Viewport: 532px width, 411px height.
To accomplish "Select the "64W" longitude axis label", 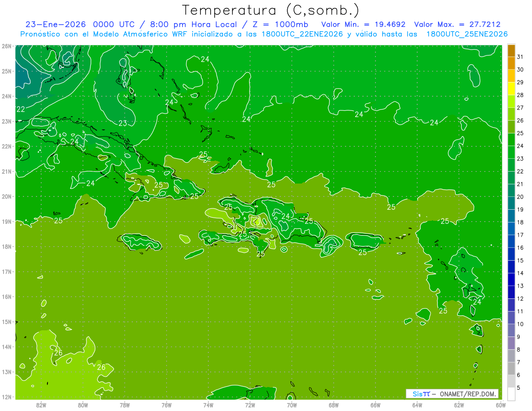I will (417, 405).
